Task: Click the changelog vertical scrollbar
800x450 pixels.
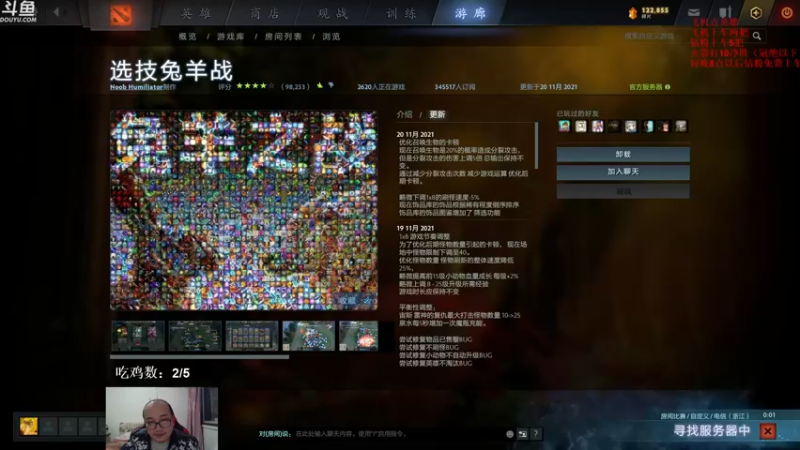Action: (x=536, y=145)
